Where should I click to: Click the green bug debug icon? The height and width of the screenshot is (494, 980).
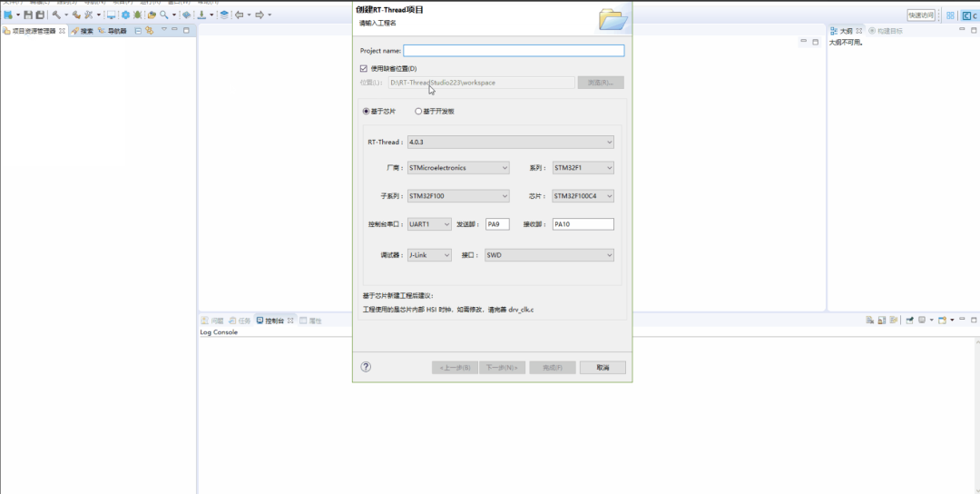point(137,15)
